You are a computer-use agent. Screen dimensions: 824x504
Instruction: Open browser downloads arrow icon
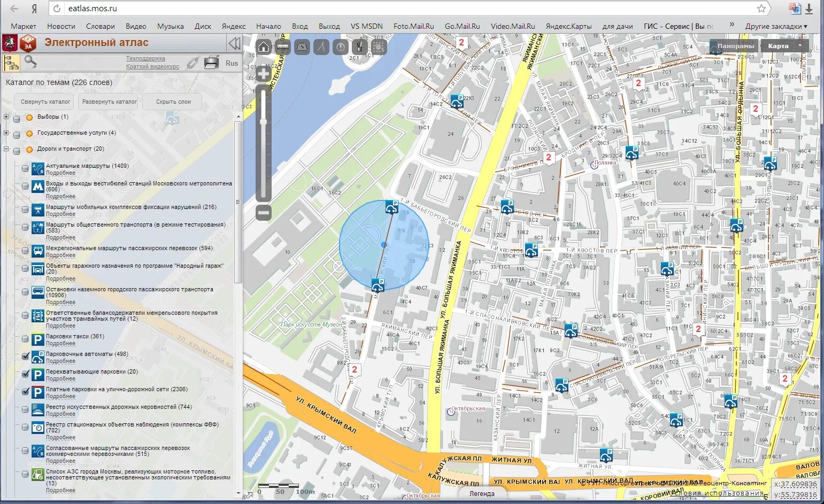point(809,9)
